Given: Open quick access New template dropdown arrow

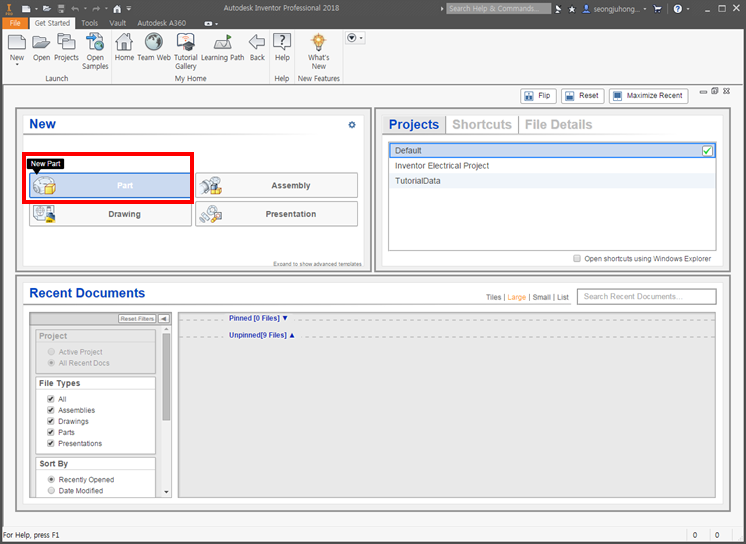Looking at the screenshot, I should [x=35, y=9].
